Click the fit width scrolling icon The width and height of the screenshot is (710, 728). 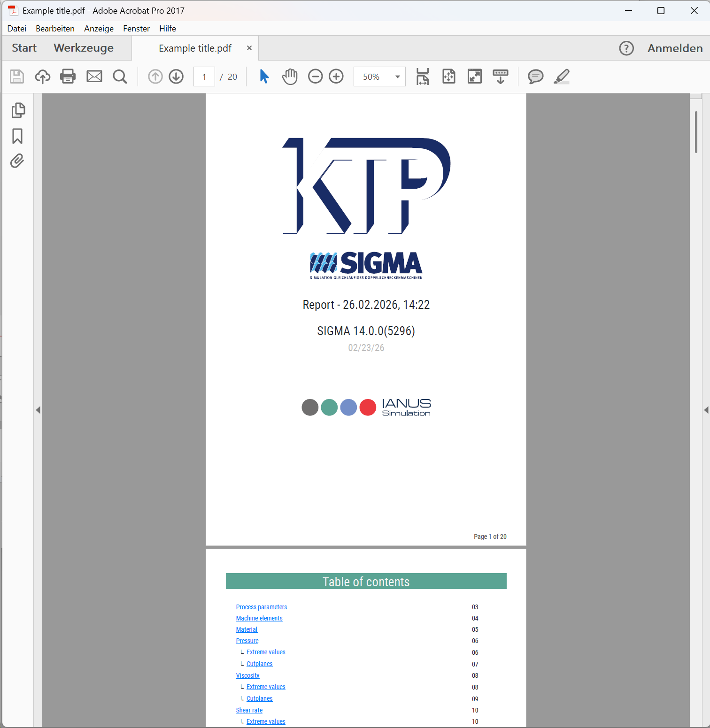click(x=423, y=77)
